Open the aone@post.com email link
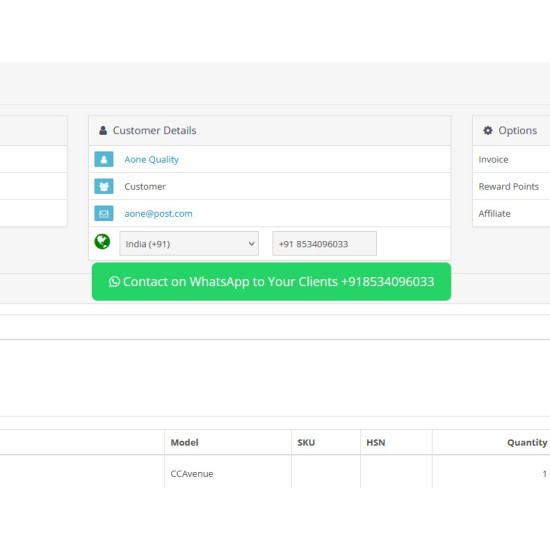 point(159,214)
